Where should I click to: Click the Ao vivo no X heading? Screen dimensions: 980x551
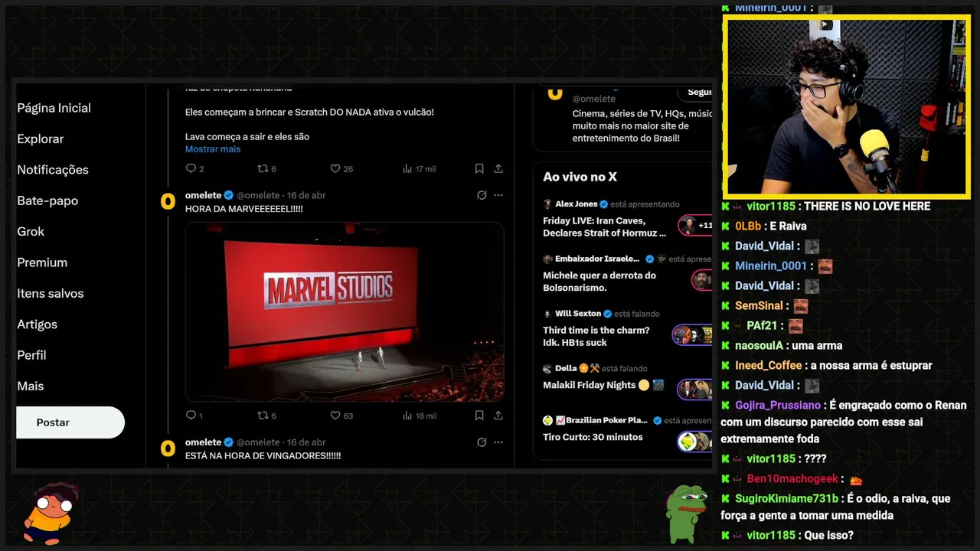[x=580, y=177]
